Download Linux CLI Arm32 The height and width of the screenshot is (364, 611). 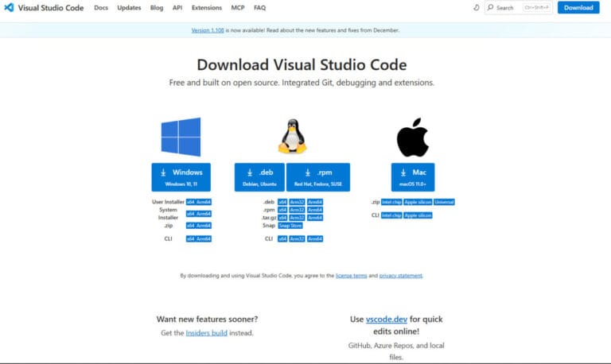click(297, 238)
